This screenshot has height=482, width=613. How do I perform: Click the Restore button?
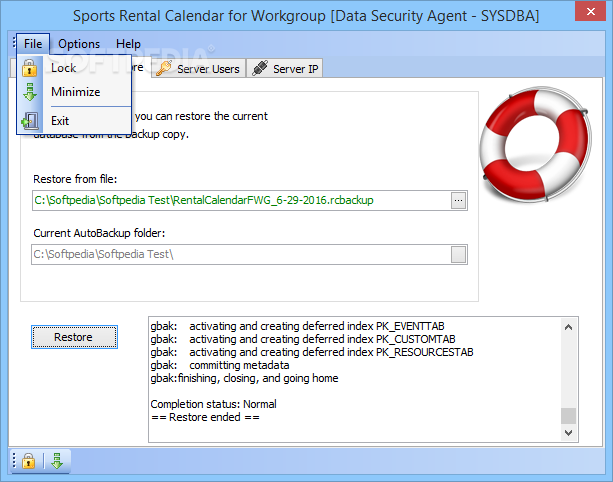74,337
